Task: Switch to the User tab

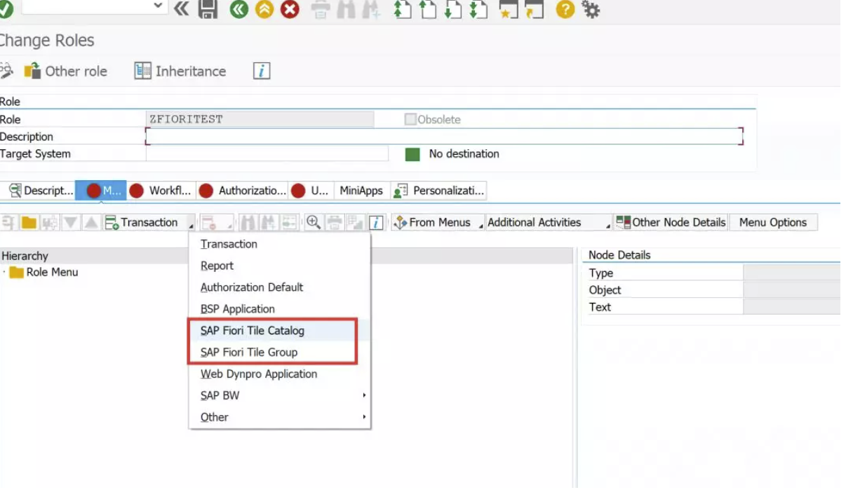Action: [311, 190]
